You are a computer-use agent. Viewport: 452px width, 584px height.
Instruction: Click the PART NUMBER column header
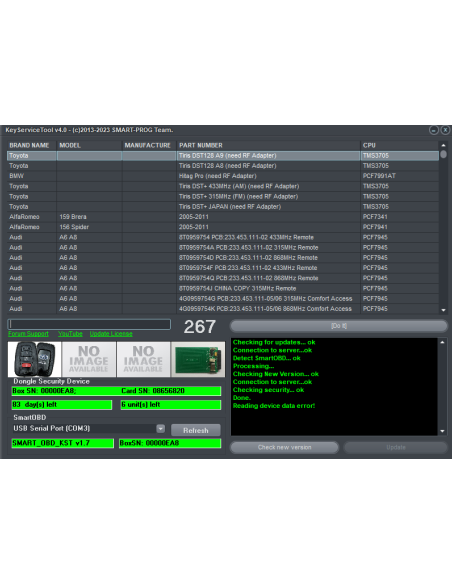point(268,145)
